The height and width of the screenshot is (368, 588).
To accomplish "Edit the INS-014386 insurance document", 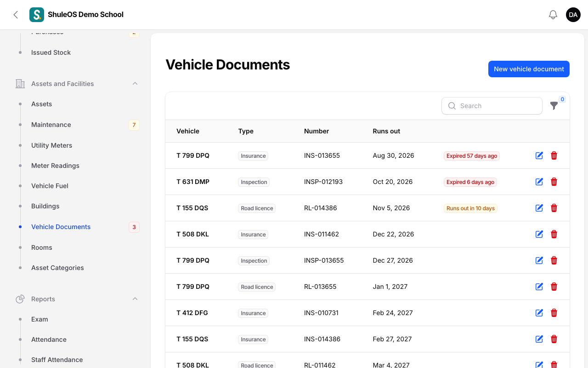I will pos(539,339).
